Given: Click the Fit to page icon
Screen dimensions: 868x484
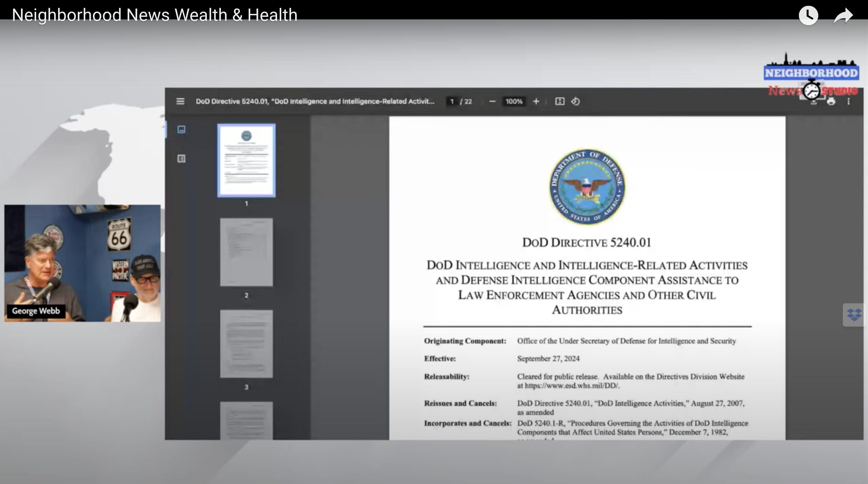Looking at the screenshot, I should [x=560, y=101].
